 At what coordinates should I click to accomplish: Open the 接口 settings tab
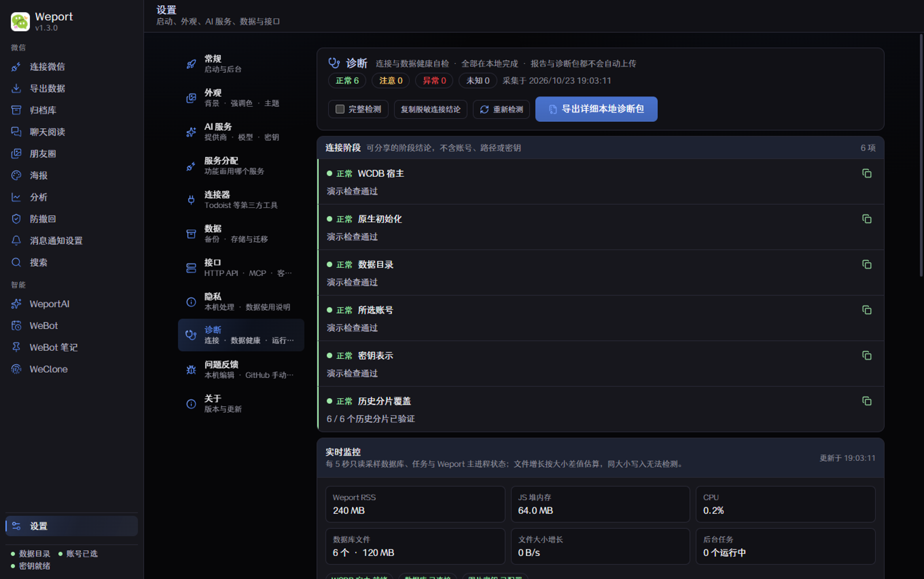point(241,268)
